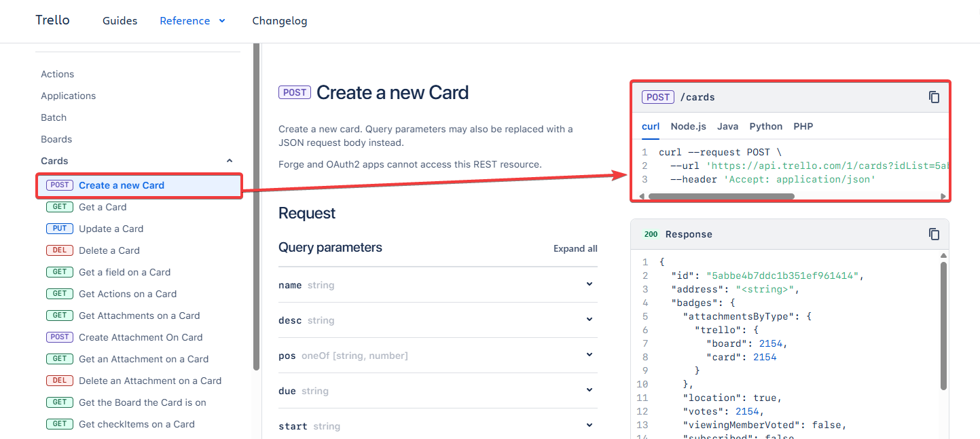Click the POST badge beside Create Attachment On Card
Image resolution: width=980 pixels, height=439 pixels.
pyautogui.click(x=59, y=337)
